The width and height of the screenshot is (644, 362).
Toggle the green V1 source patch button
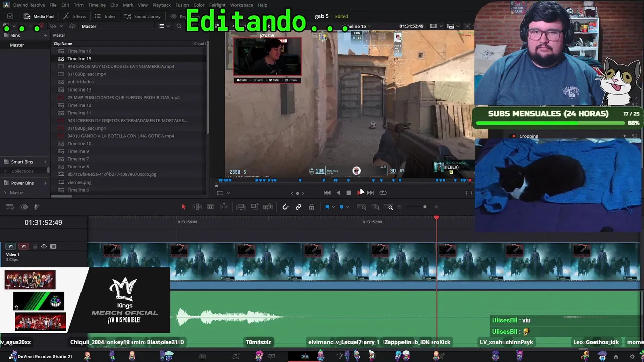point(10,246)
